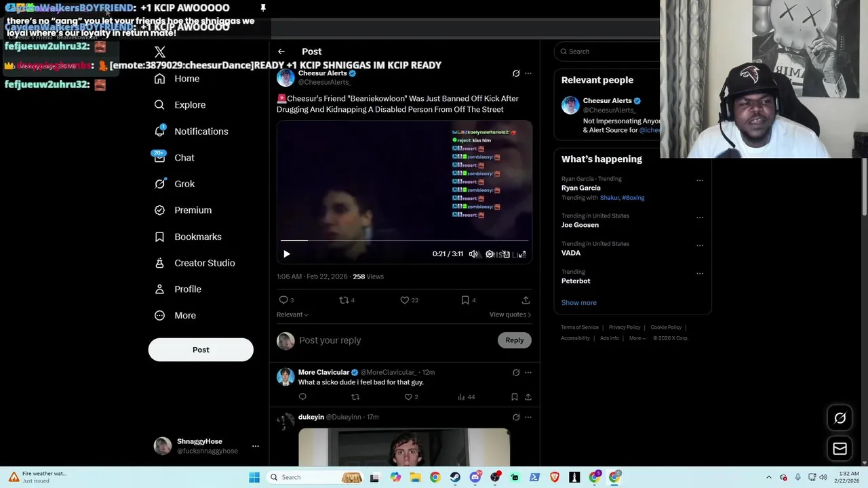Viewport: 868px width, 488px height.
Task: Open Creator Studio
Action: click(x=195, y=263)
